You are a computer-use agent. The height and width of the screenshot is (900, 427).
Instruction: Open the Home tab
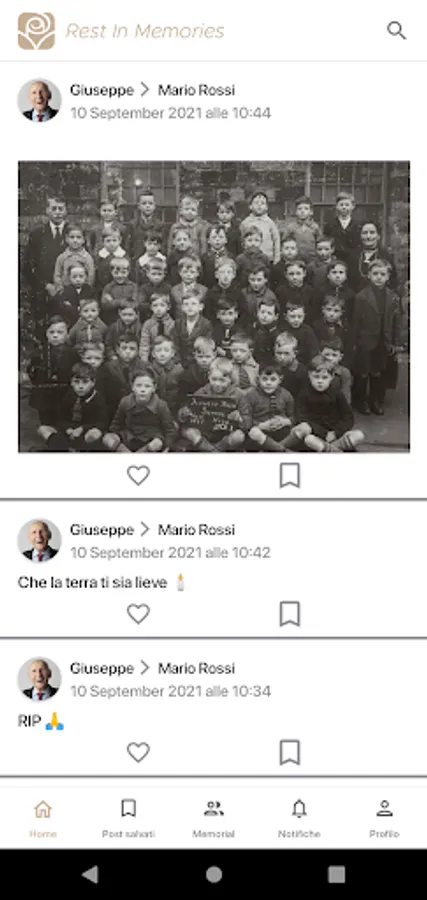click(x=43, y=817)
